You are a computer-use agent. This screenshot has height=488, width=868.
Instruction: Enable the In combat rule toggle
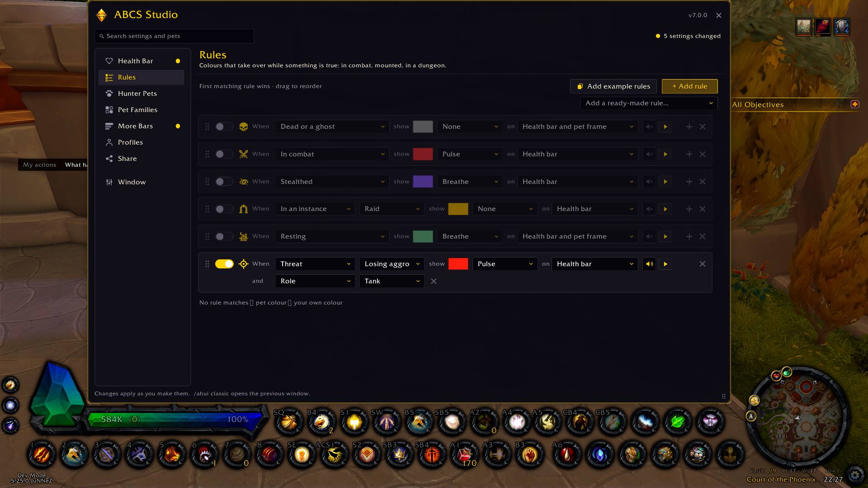click(x=224, y=154)
